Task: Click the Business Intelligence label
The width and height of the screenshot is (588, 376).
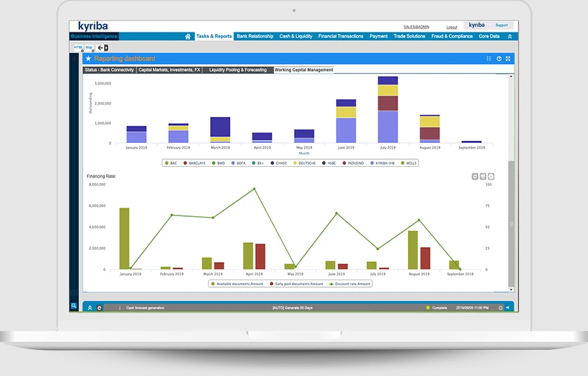Action: click(x=94, y=37)
